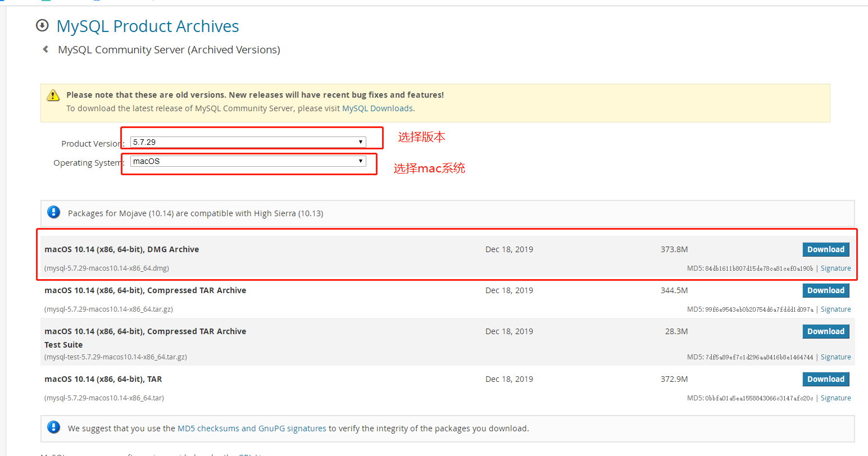Open Signature link for mysql-5.7.29 tar.gz

tap(835, 309)
